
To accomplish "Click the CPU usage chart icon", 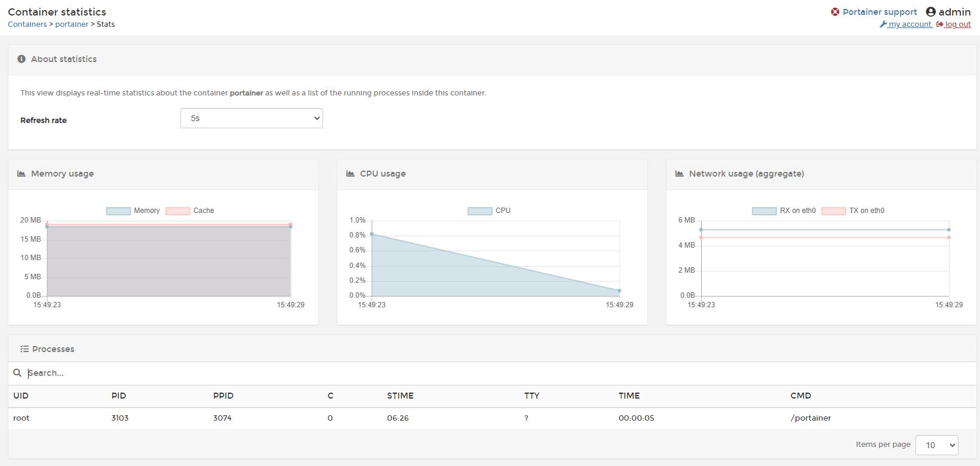I will click(x=351, y=174).
